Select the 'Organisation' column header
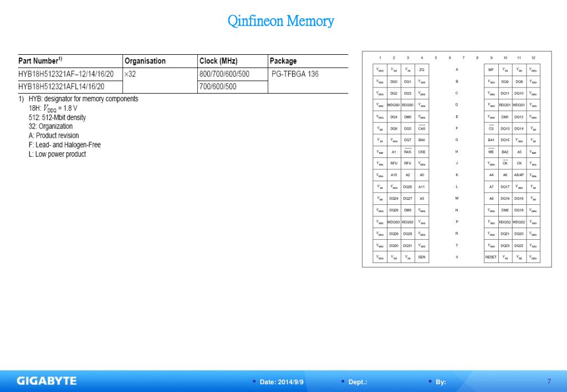 pyautogui.click(x=145, y=61)
